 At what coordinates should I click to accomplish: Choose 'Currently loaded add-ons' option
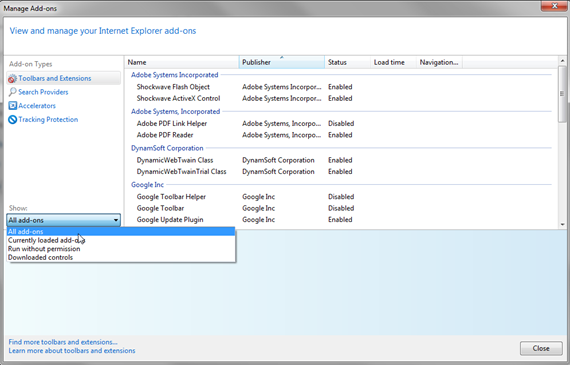(x=121, y=240)
